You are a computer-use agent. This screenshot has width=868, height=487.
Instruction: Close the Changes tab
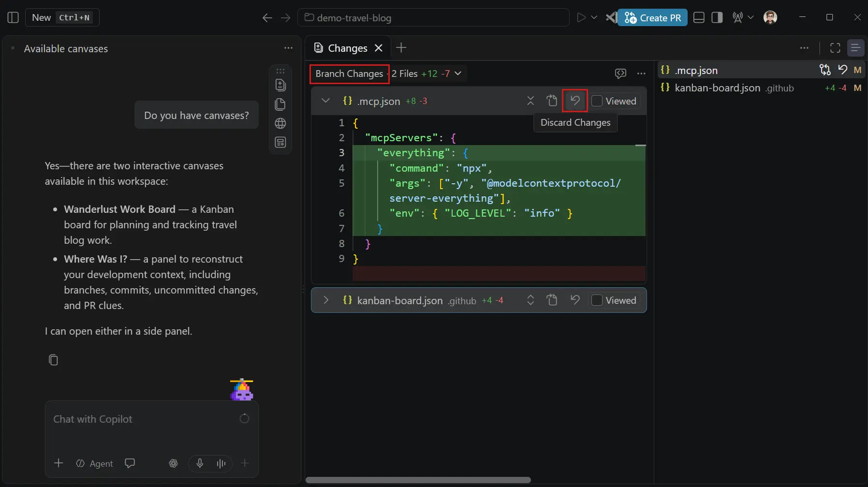click(x=379, y=48)
